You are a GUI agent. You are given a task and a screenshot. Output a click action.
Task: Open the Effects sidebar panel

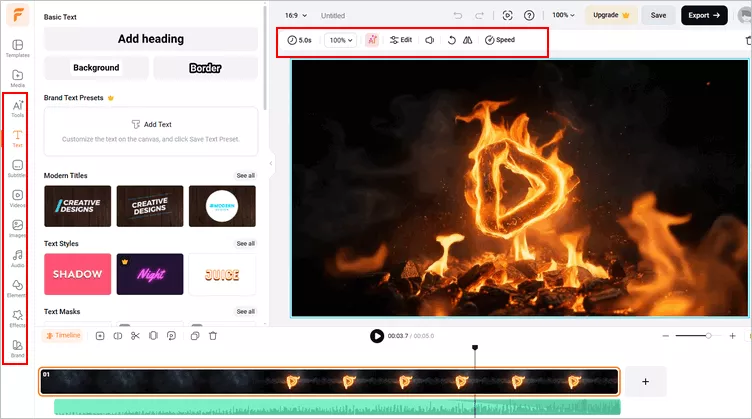click(x=17, y=318)
